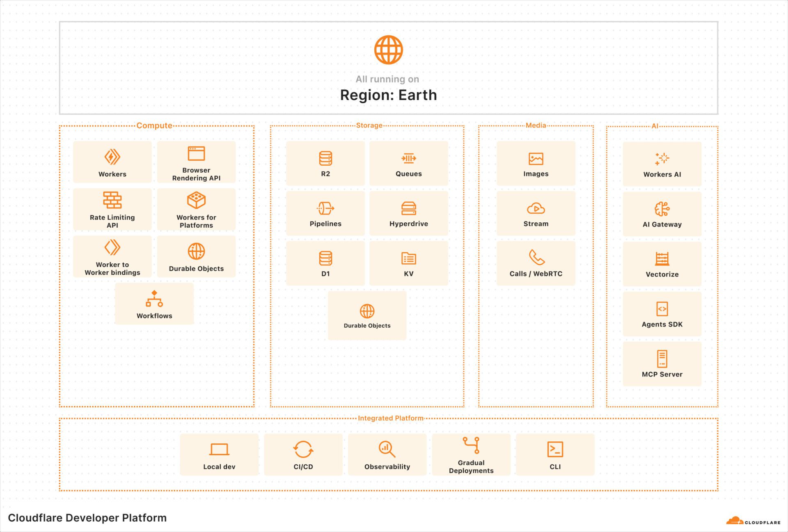788x532 pixels.
Task: Open the MCP Server tile
Action: pyautogui.click(x=662, y=364)
